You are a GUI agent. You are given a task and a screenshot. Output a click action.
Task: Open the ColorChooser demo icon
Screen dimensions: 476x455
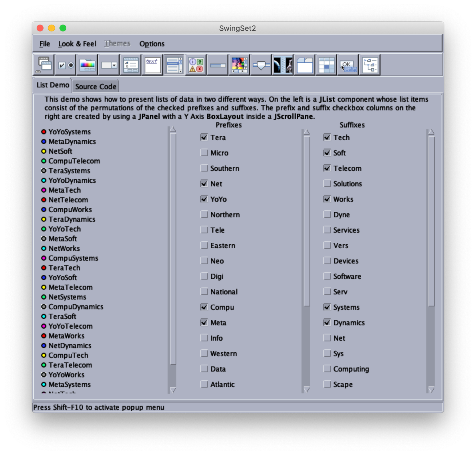click(88, 65)
